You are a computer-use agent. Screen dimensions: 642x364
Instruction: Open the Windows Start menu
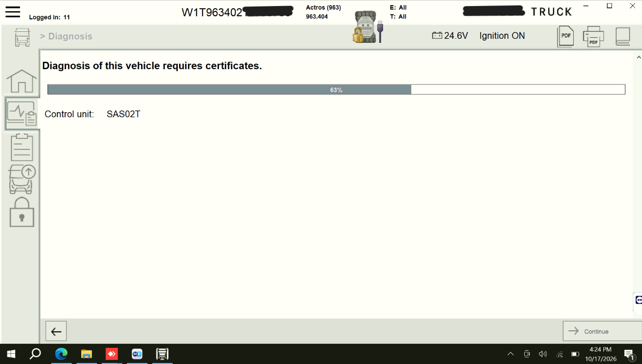11,354
